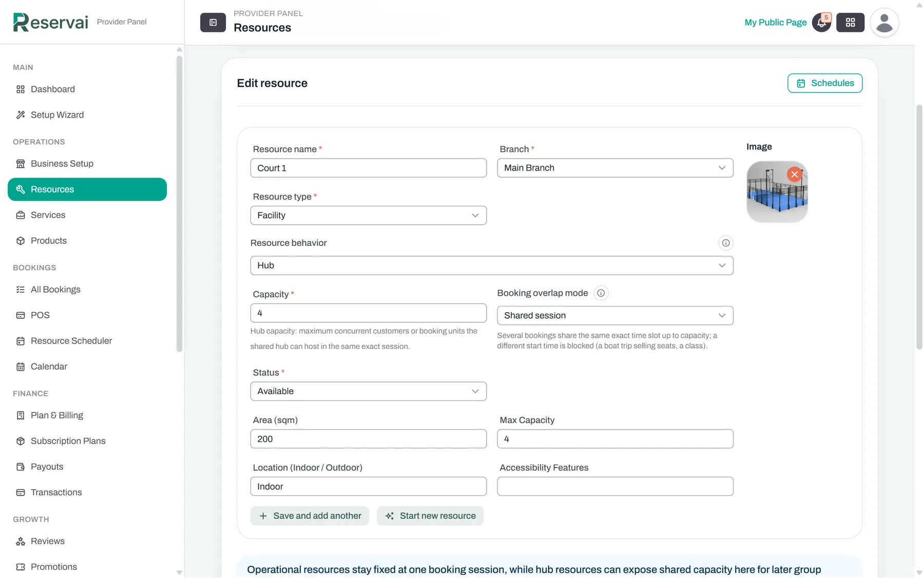
Task: Click the Location Indoor/Outdoor field
Action: (369, 487)
